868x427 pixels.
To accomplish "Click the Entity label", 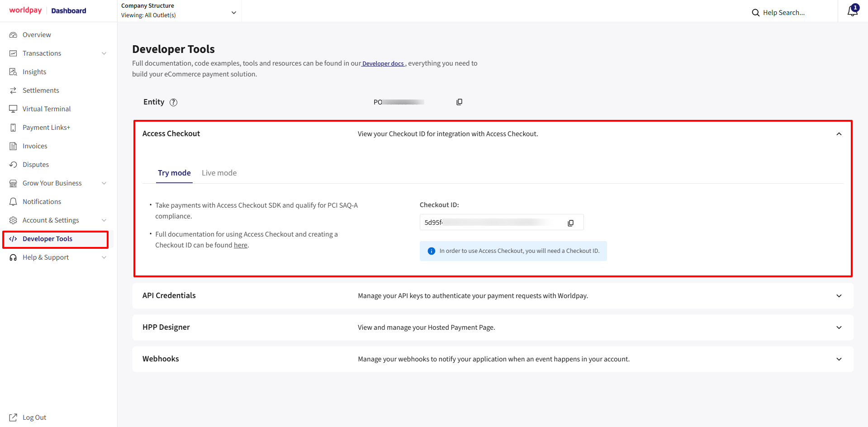I will pyautogui.click(x=154, y=102).
